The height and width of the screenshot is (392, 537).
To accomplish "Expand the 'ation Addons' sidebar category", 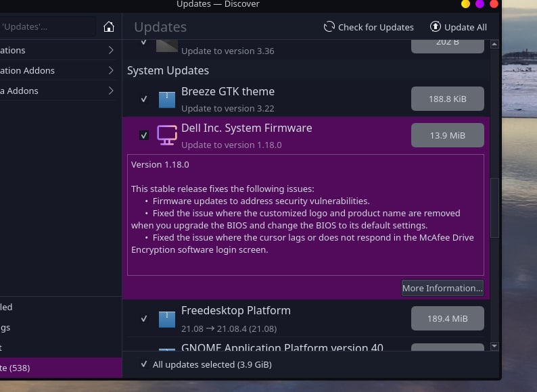I will tap(58, 70).
